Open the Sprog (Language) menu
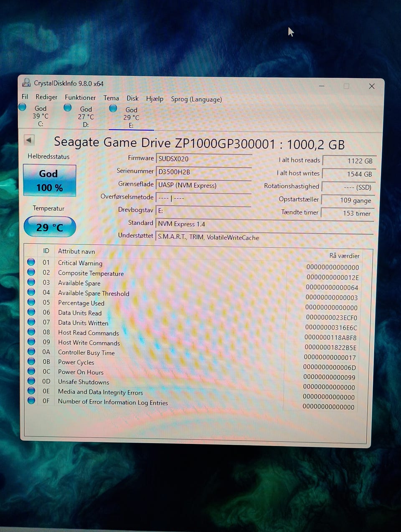Viewport: 401px width, 532px height. click(x=196, y=99)
